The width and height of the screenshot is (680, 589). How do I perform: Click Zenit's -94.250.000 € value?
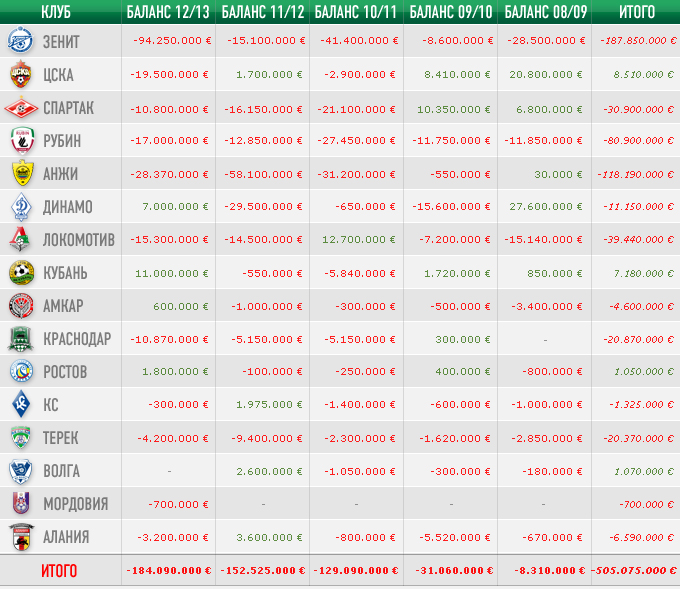point(172,40)
